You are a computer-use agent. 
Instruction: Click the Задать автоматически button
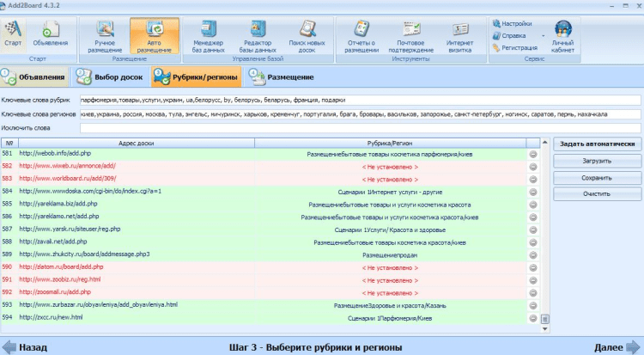pos(597,144)
